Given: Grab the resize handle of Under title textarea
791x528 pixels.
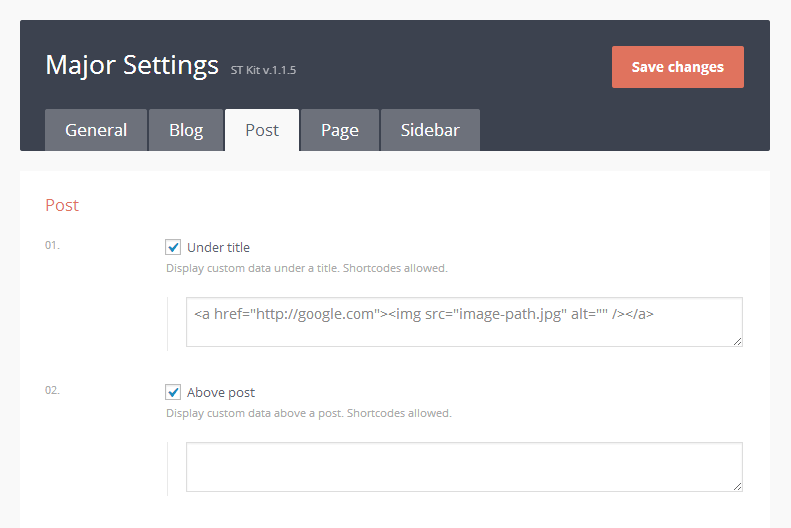Looking at the screenshot, I should [x=737, y=341].
